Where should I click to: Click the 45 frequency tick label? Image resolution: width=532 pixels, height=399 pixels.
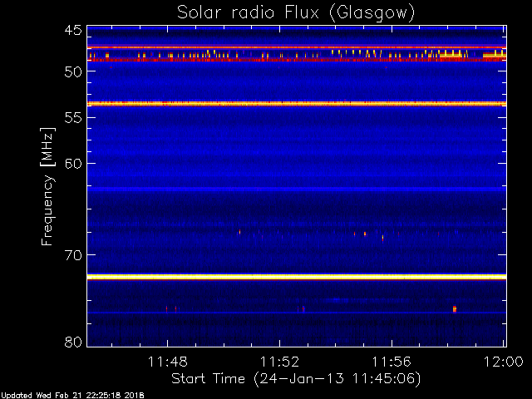[73, 30]
